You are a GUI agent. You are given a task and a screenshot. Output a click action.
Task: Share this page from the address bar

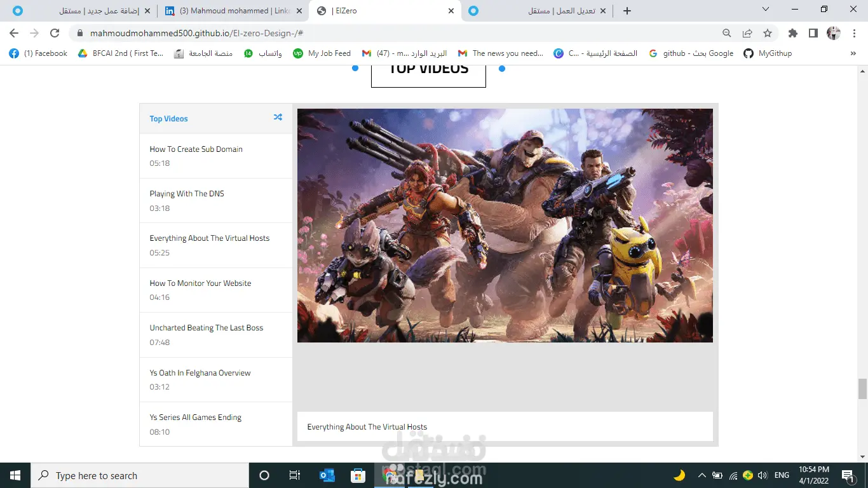[747, 33]
